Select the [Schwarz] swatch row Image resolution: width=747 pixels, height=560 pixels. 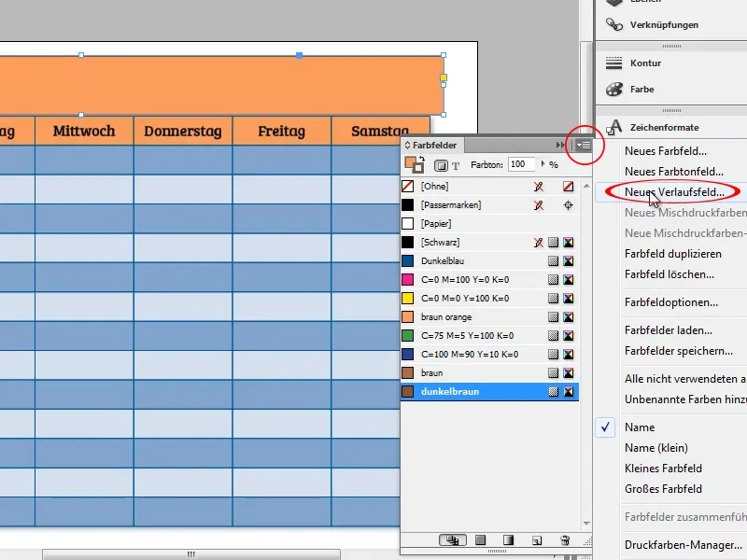(x=489, y=242)
